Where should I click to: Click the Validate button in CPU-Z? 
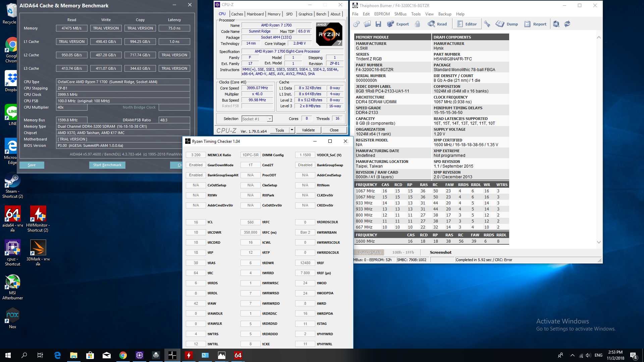[x=308, y=130]
